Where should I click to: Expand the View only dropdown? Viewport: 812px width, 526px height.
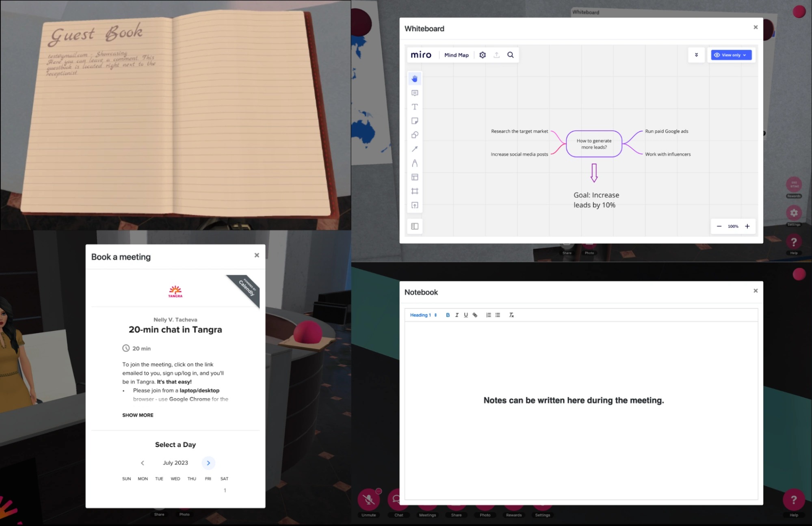coord(731,55)
